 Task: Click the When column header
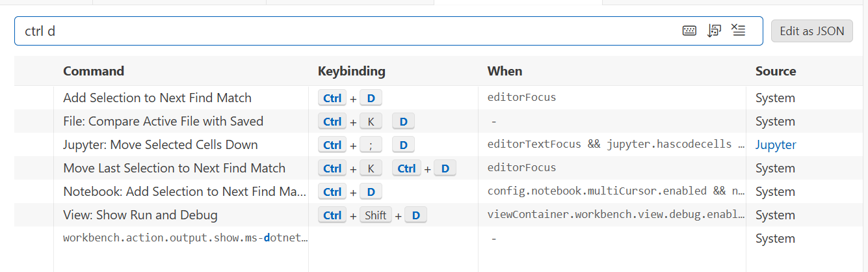click(505, 71)
